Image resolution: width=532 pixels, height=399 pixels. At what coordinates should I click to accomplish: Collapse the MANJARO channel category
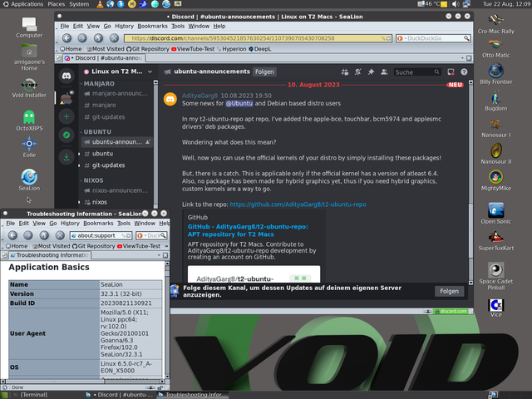pyautogui.click(x=99, y=83)
